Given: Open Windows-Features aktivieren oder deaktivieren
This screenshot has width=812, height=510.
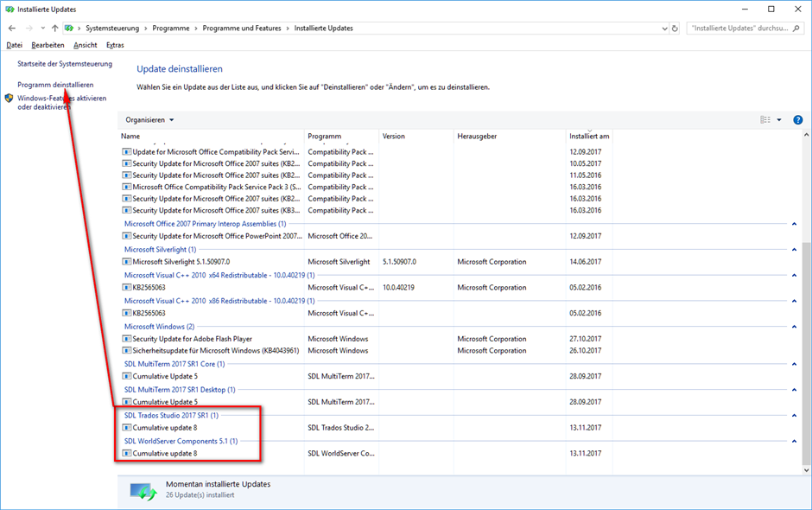Looking at the screenshot, I should (x=61, y=102).
